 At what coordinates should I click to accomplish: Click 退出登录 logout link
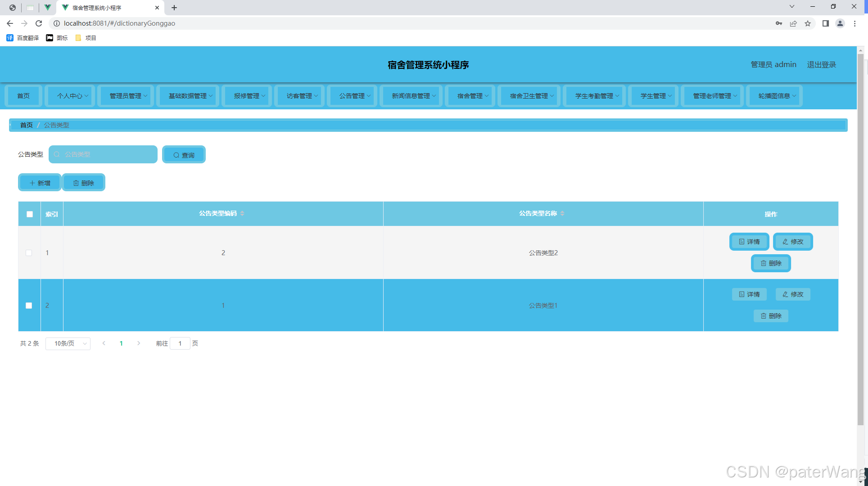point(821,65)
